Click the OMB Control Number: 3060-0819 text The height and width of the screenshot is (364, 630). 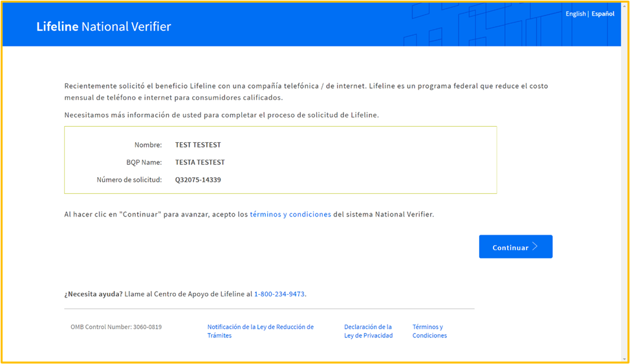[x=116, y=327]
